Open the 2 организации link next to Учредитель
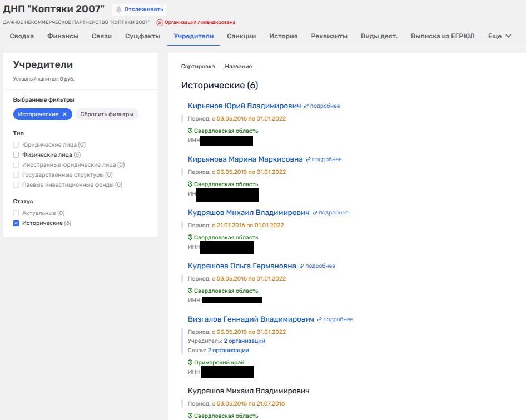 point(244,341)
